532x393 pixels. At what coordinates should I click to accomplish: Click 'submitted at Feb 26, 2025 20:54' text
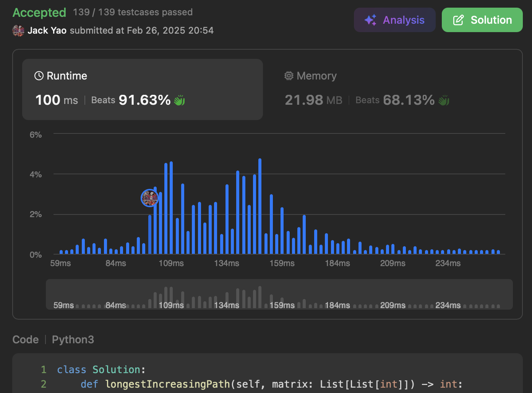click(142, 31)
